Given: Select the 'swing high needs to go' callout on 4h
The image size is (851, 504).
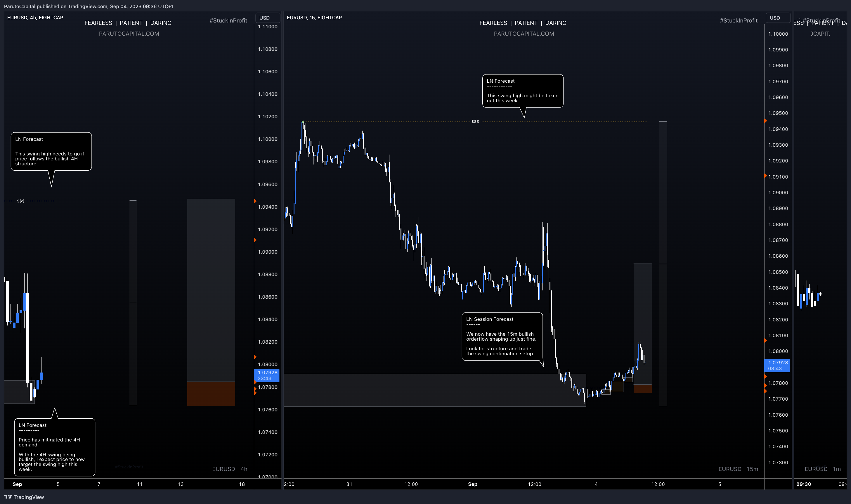Looking at the screenshot, I should tap(51, 151).
